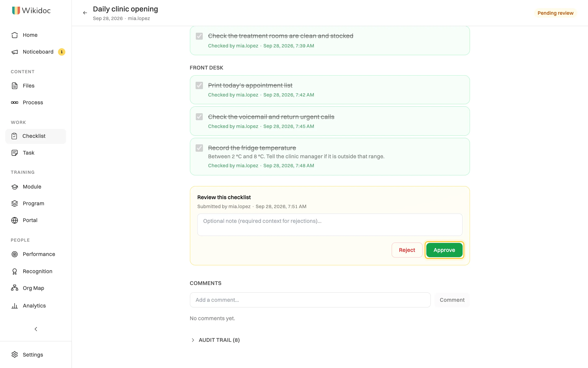Screen dimensions: 588x368
Task: Click Submitted by mia.lopez timestamp
Action: click(x=252, y=206)
